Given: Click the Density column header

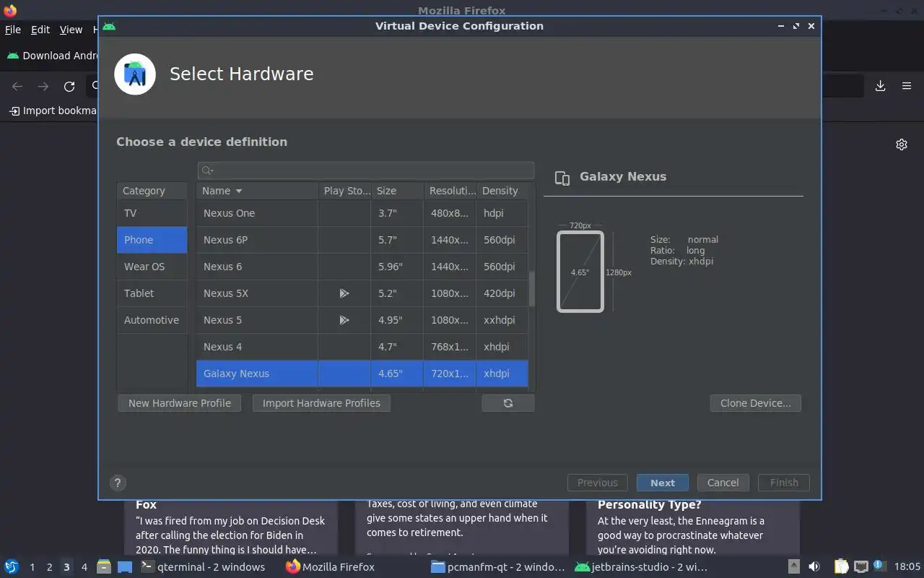Looking at the screenshot, I should [502, 191].
